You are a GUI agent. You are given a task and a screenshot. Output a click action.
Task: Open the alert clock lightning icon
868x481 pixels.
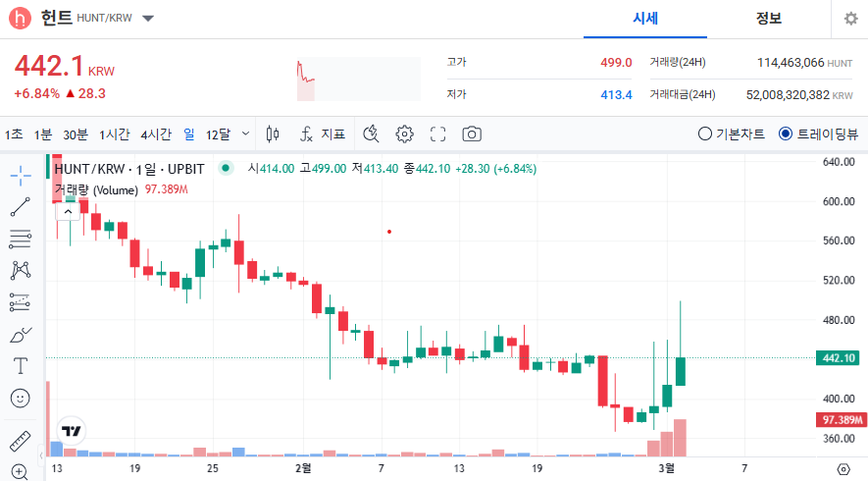pos(371,134)
